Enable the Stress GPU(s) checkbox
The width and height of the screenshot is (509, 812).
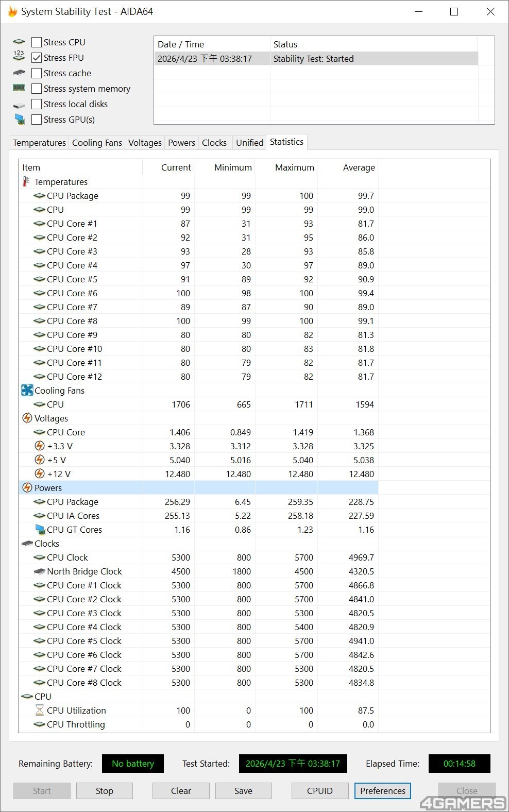tap(37, 120)
